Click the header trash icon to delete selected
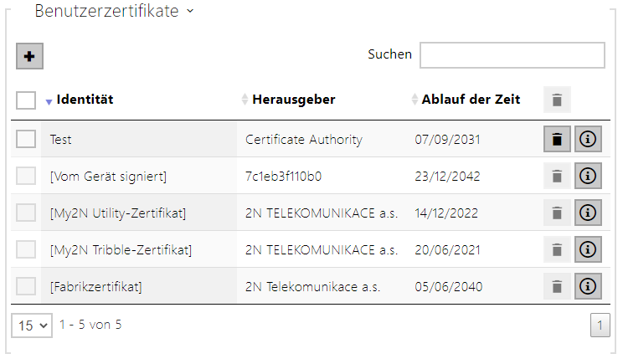Screen dimensions: 623x364 click(x=557, y=100)
